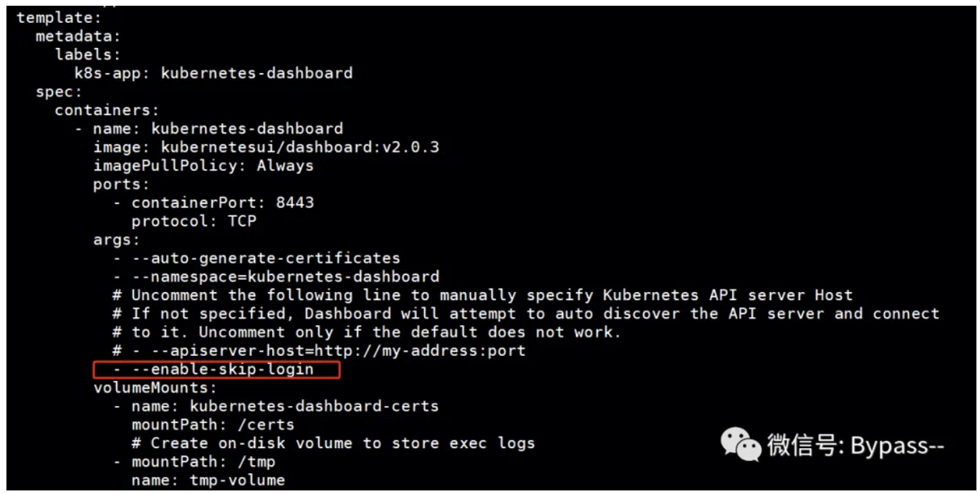Click the containers: key under spec

click(x=107, y=110)
